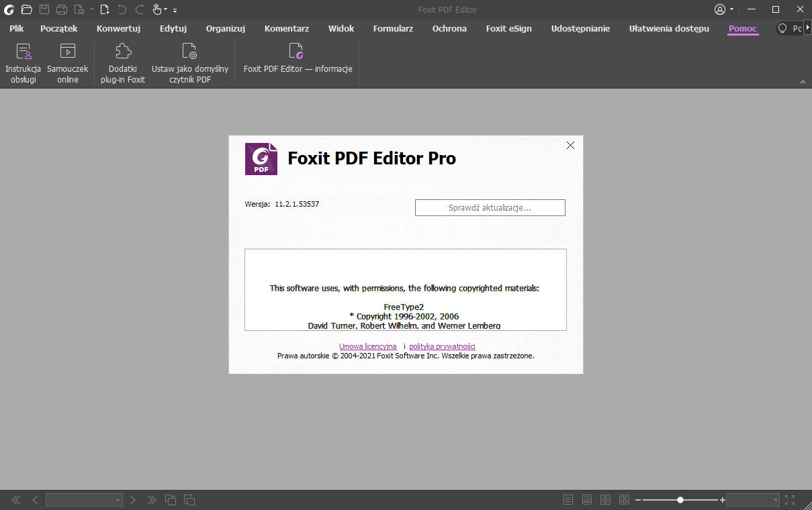812x510 pixels.
Task: Select the Pomoc tab
Action: coord(743,28)
